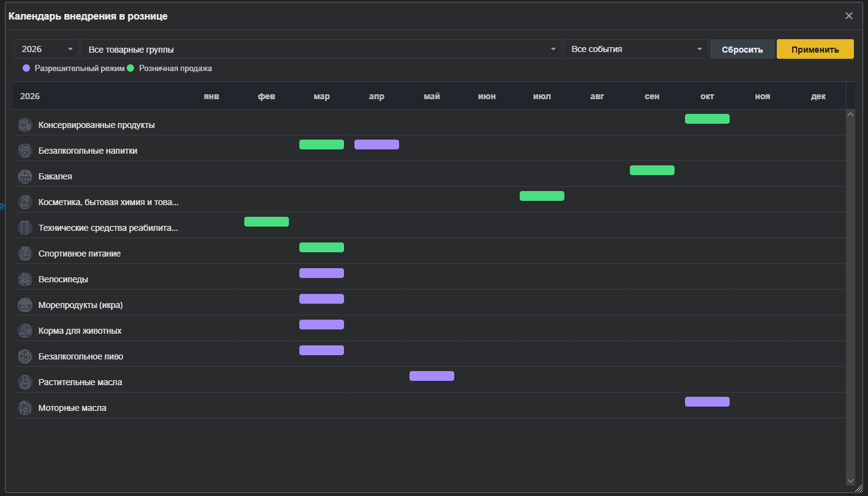Click the green October bar for Консервированные продукты
The width and height of the screenshot is (868, 496).
[x=707, y=119]
